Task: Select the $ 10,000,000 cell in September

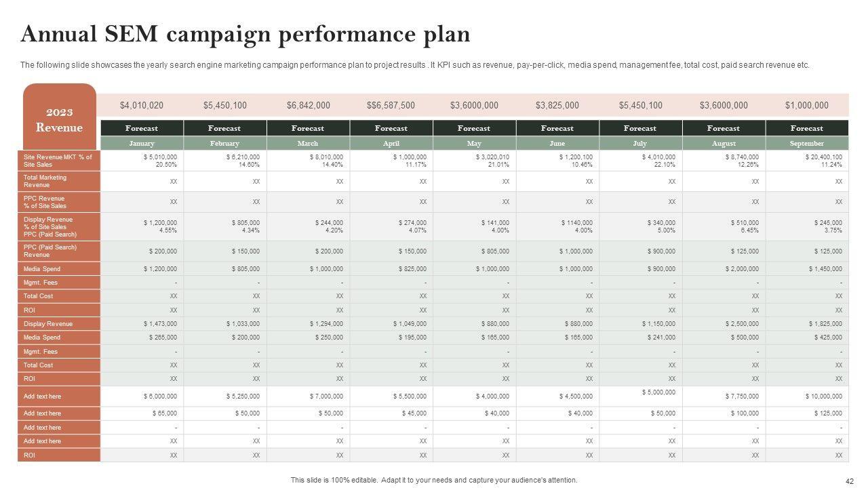Action: [x=824, y=396]
